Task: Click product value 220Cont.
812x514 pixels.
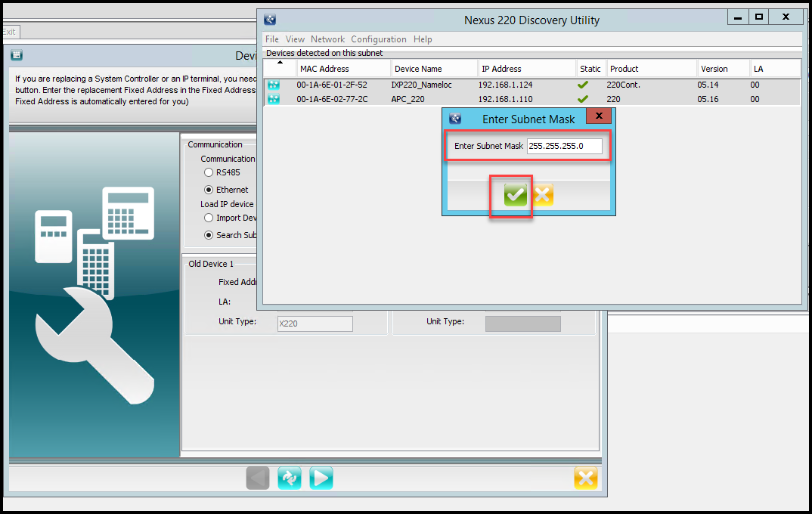Action: [624, 85]
